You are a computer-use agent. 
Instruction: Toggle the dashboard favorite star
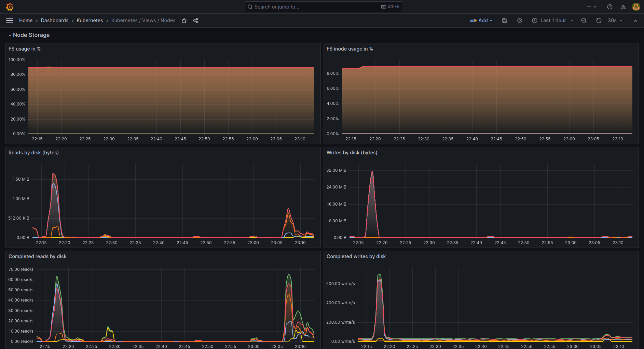(x=184, y=20)
